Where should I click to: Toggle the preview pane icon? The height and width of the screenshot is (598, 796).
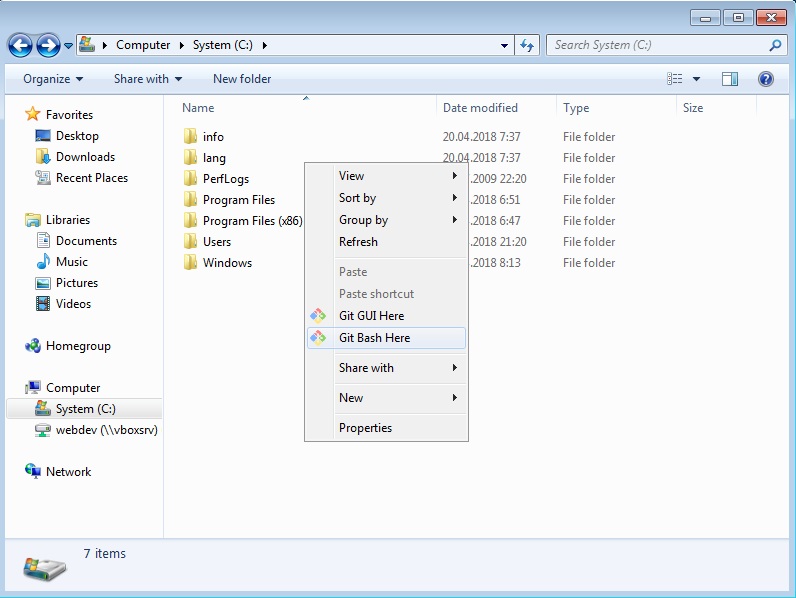pos(730,79)
